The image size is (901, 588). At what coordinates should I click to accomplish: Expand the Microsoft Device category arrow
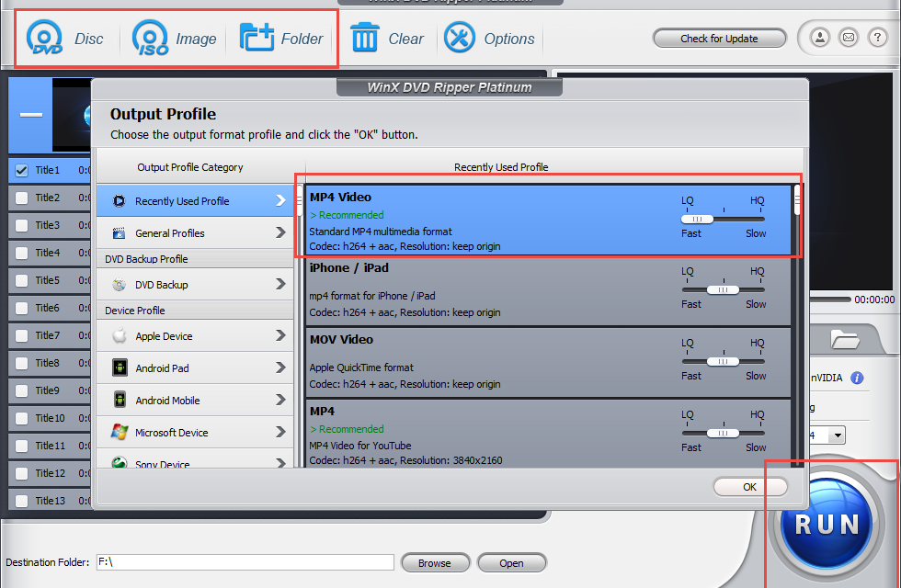[280, 433]
